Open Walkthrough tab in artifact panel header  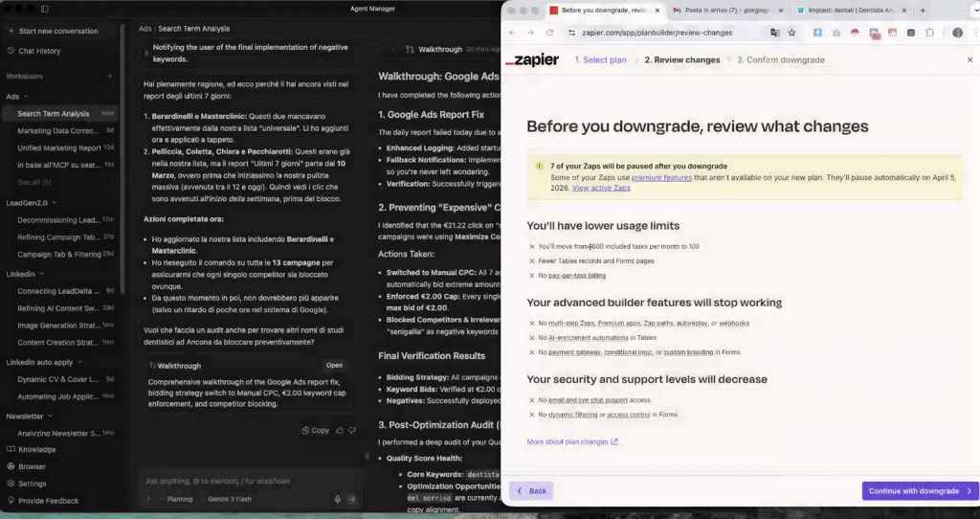point(434,50)
